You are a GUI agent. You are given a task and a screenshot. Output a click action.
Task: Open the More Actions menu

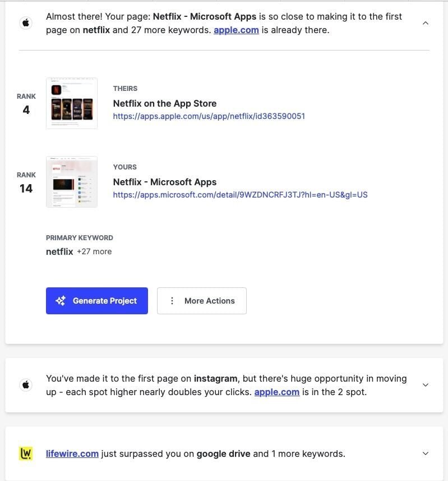(x=202, y=301)
